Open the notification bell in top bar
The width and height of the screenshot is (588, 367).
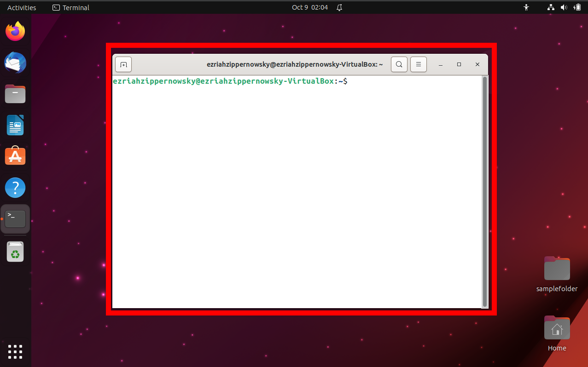(x=339, y=7)
